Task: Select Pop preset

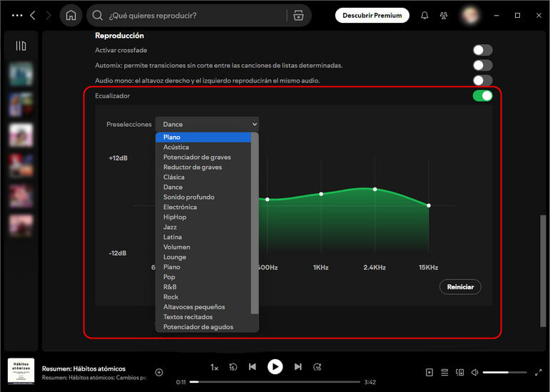Action: pos(203,277)
